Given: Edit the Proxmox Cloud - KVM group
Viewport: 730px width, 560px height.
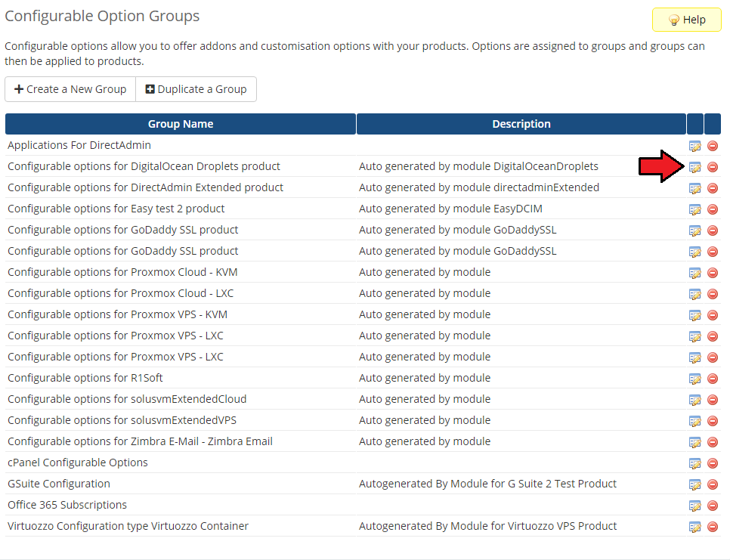Looking at the screenshot, I should click(695, 273).
